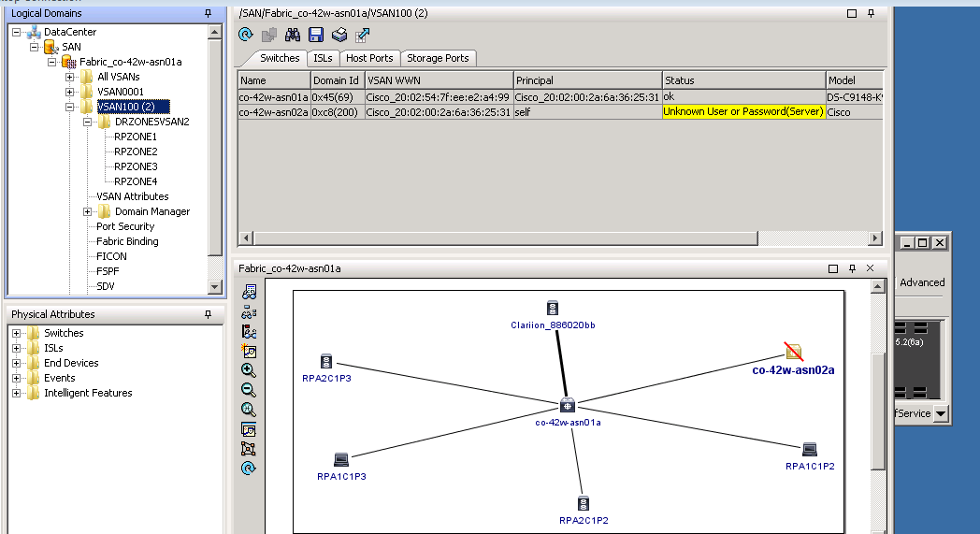Collapse the SAN tree node

pyautogui.click(x=35, y=47)
